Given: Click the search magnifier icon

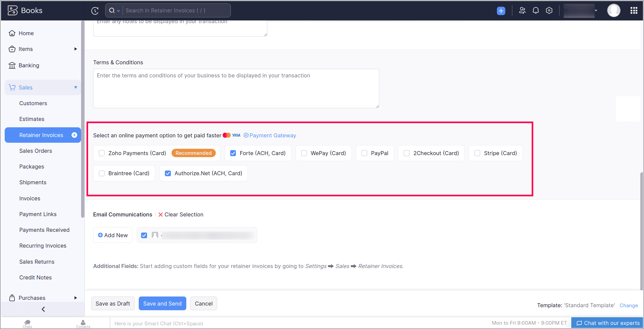Looking at the screenshot, I should coord(112,10).
